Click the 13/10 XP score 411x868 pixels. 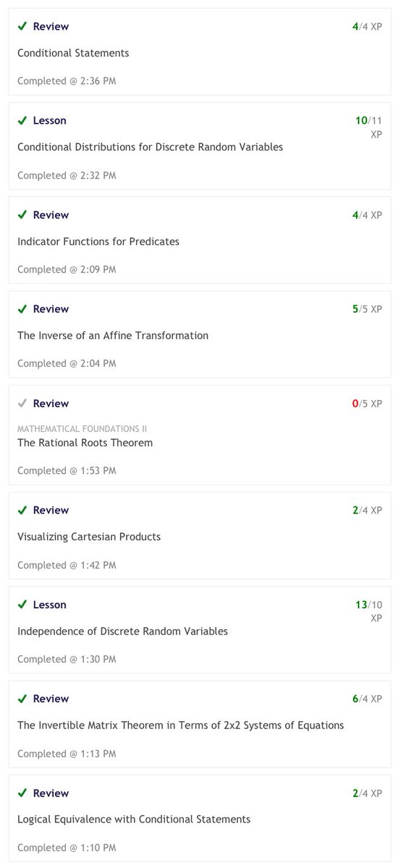(367, 611)
